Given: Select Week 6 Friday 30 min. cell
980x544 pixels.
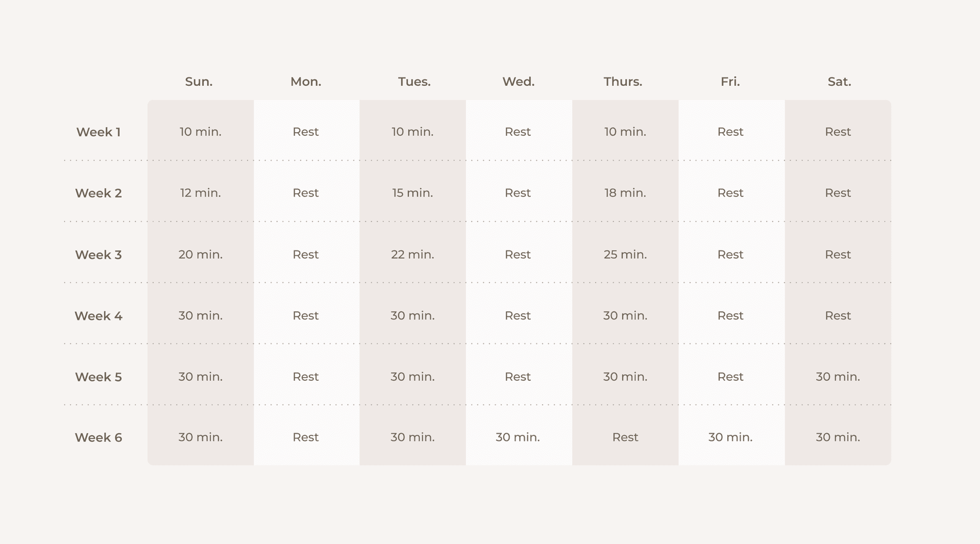Looking at the screenshot, I should point(730,437).
